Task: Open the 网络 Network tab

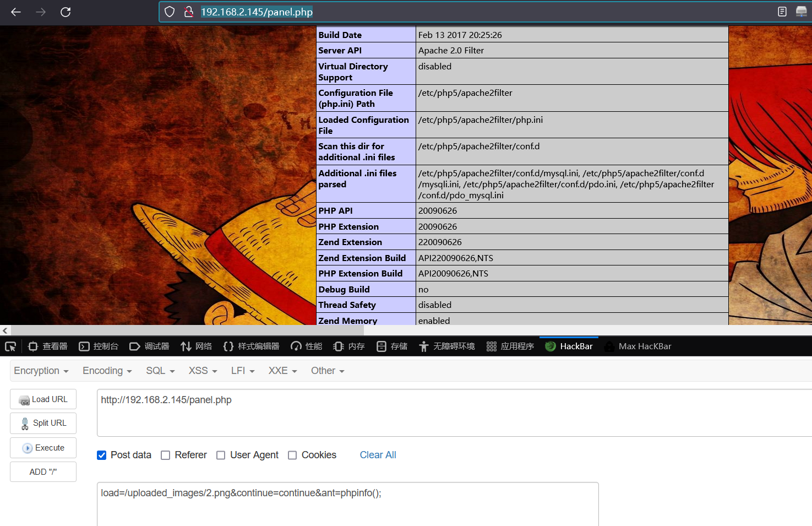Action: [x=197, y=346]
